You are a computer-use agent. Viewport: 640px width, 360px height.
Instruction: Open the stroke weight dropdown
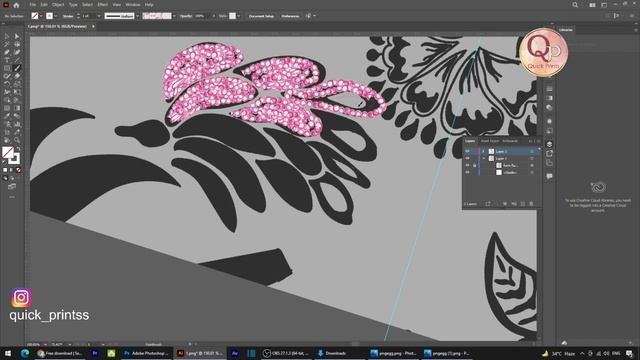pos(99,16)
